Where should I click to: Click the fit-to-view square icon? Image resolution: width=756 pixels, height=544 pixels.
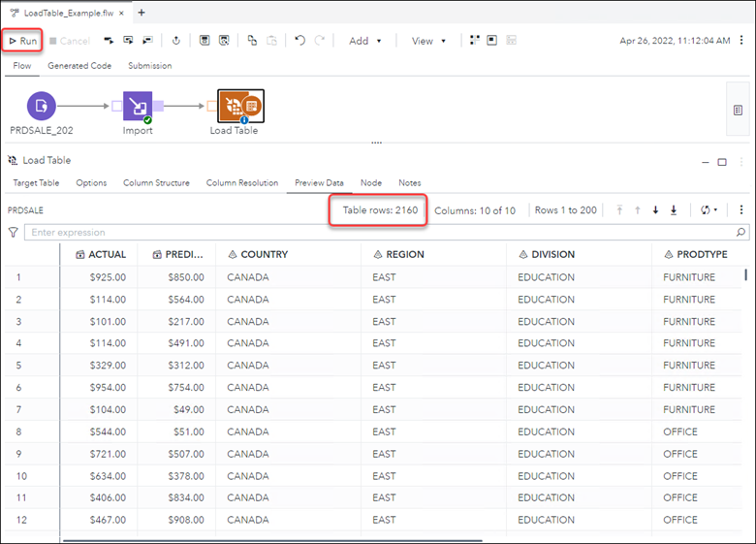491,40
